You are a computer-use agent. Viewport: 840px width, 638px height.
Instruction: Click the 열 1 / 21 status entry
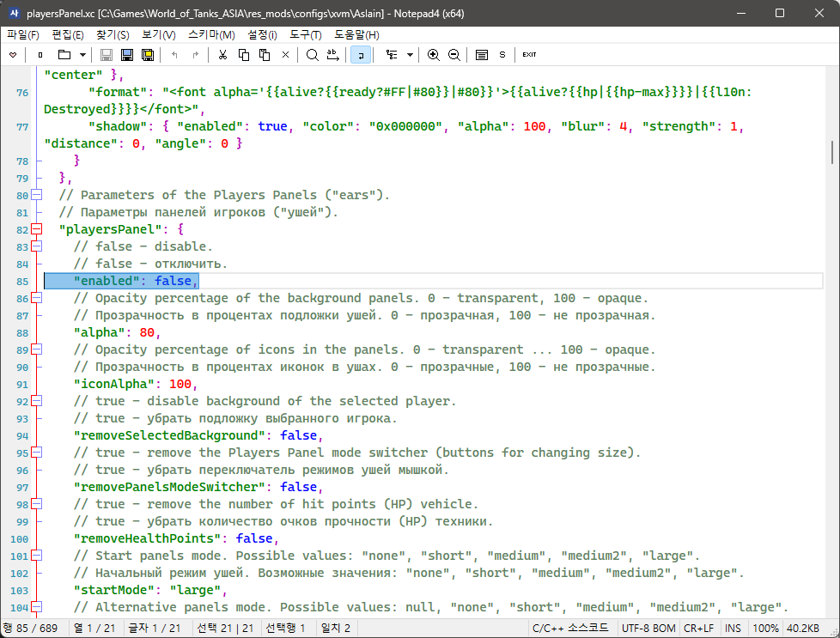pos(94,629)
